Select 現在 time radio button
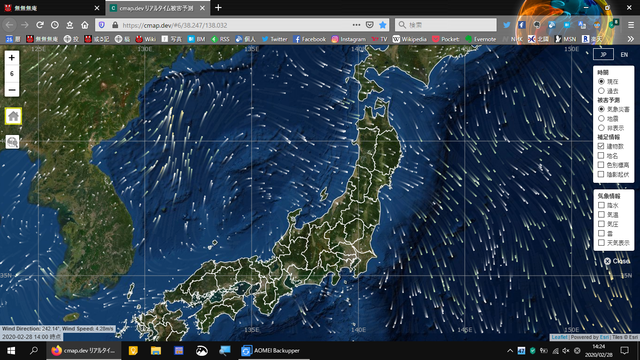640x360 pixels. point(601,81)
